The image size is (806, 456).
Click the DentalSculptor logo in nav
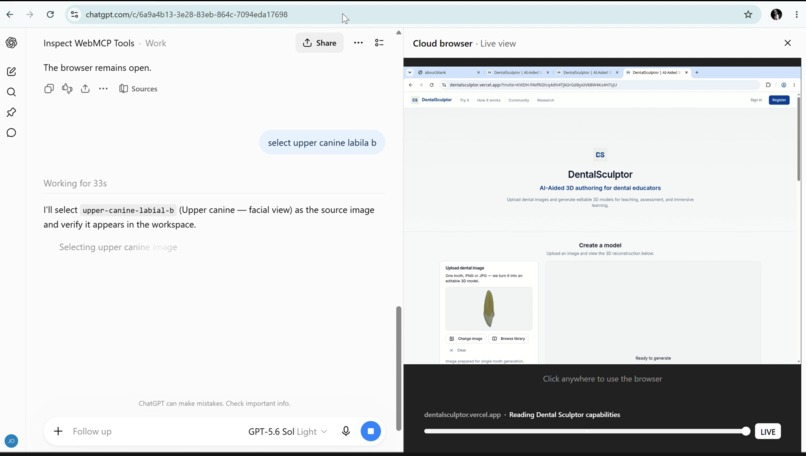click(x=432, y=100)
